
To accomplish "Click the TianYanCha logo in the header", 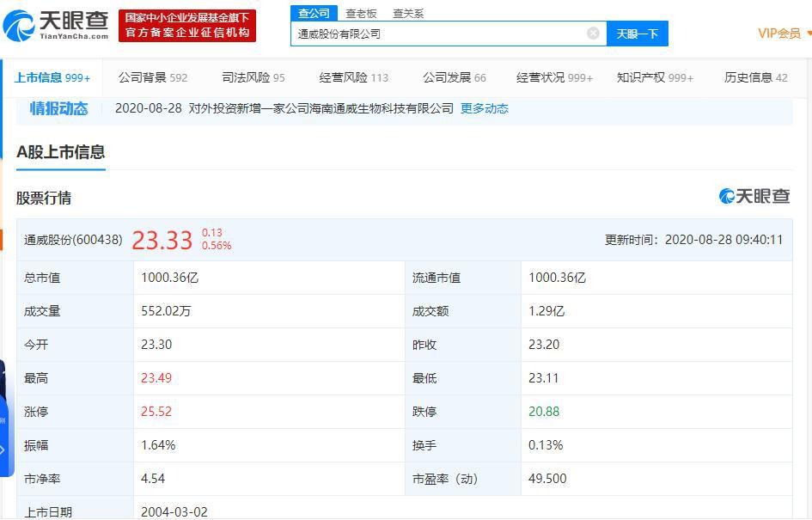I will pyautogui.click(x=56, y=26).
